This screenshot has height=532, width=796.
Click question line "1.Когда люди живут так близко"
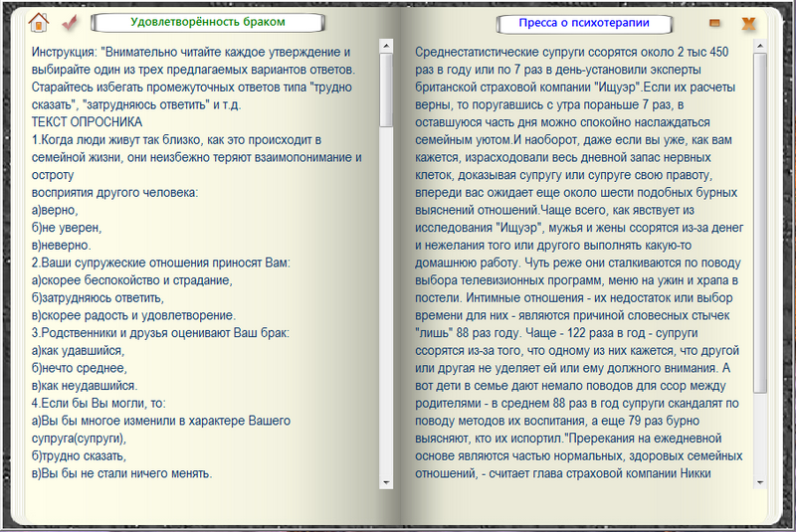click(176, 140)
